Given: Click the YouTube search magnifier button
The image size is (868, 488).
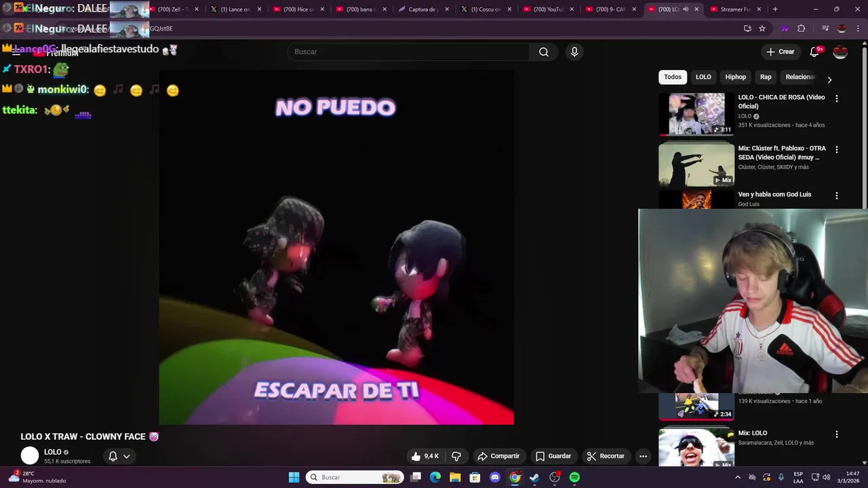Looking at the screenshot, I should coord(543,52).
